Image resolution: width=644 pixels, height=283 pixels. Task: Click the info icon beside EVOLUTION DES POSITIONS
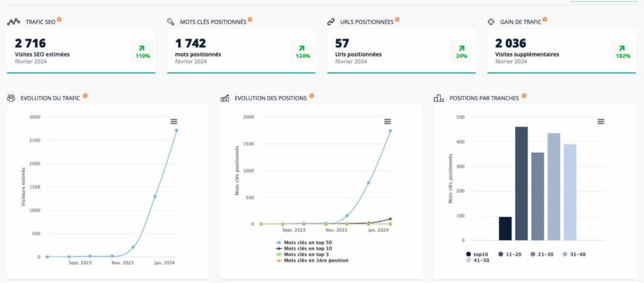(311, 96)
